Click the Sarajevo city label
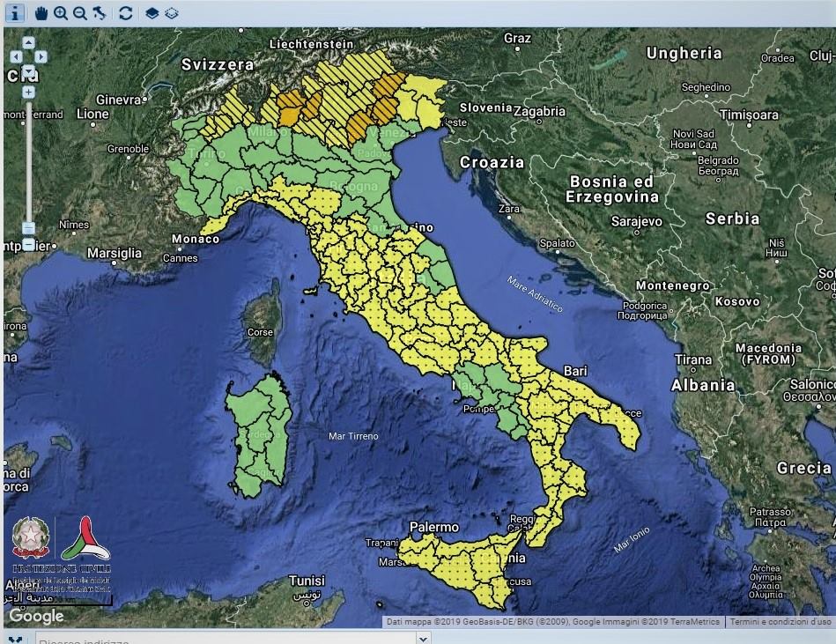 coord(637,221)
